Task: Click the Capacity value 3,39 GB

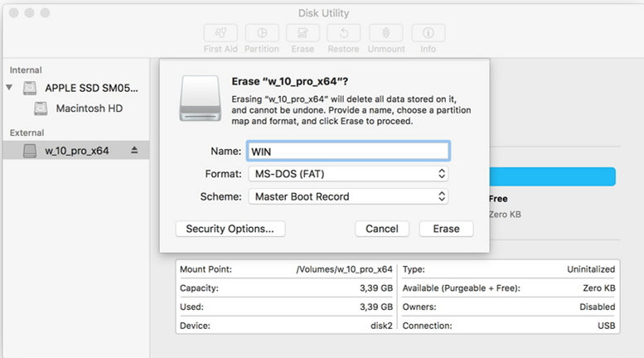Action: click(x=376, y=288)
